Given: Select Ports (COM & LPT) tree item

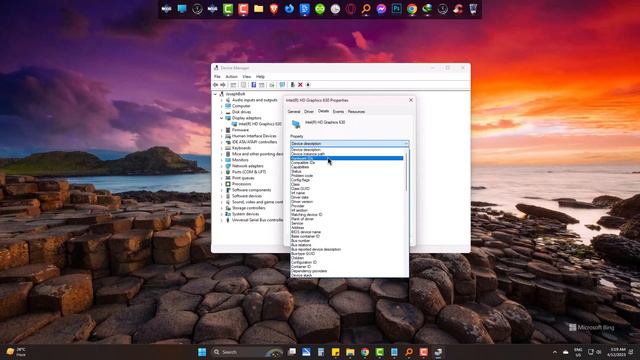Looking at the screenshot, I should (249, 172).
